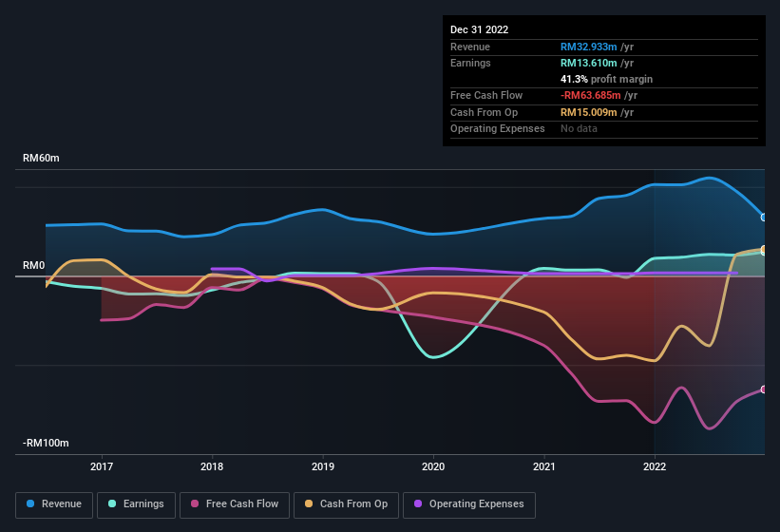780x532 pixels.
Task: Toggle the Cash From Op legend item
Action: (346, 503)
